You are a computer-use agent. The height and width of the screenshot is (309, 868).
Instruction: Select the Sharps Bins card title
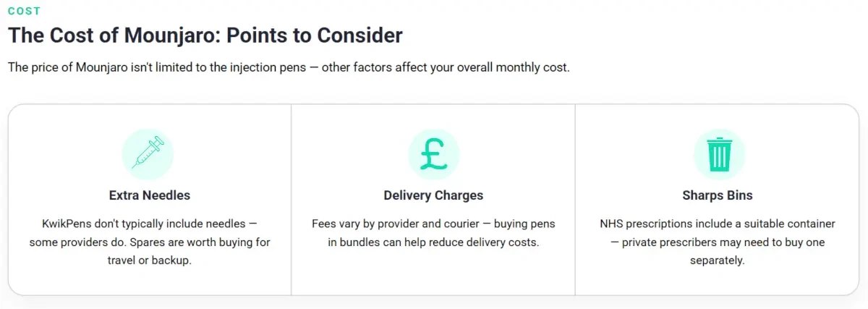tap(718, 195)
